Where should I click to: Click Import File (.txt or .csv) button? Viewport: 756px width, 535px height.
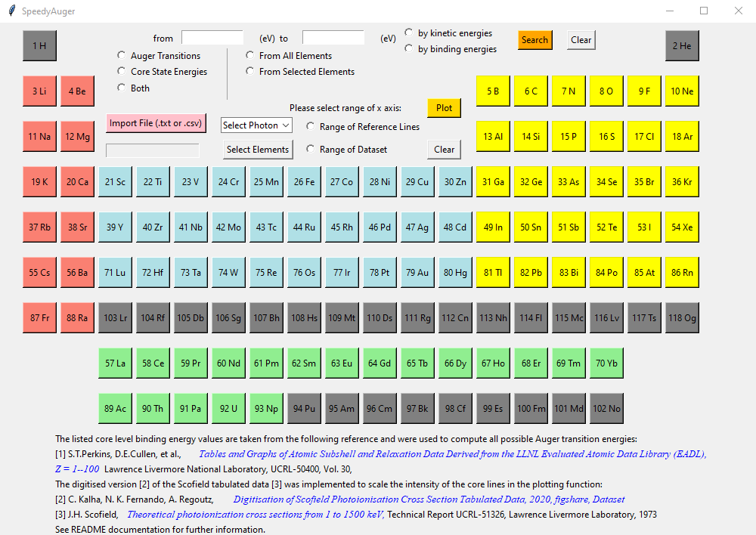155,123
